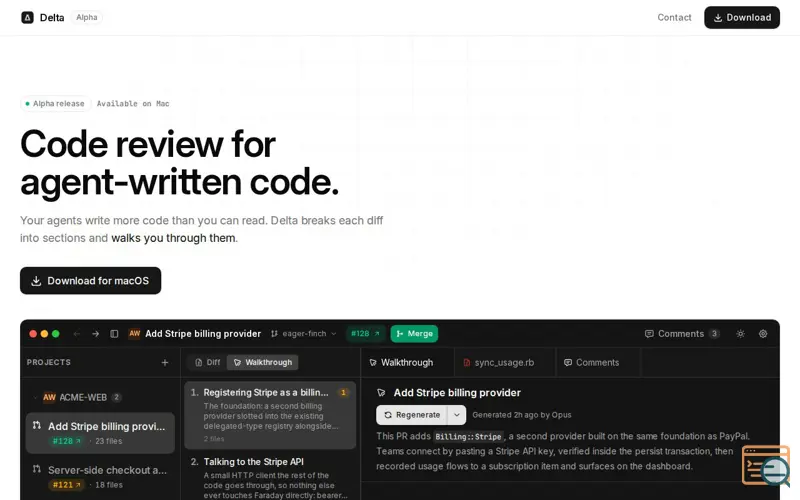Viewport: 800px width, 500px height.
Task: Click the Regenerate button
Action: (x=412, y=415)
